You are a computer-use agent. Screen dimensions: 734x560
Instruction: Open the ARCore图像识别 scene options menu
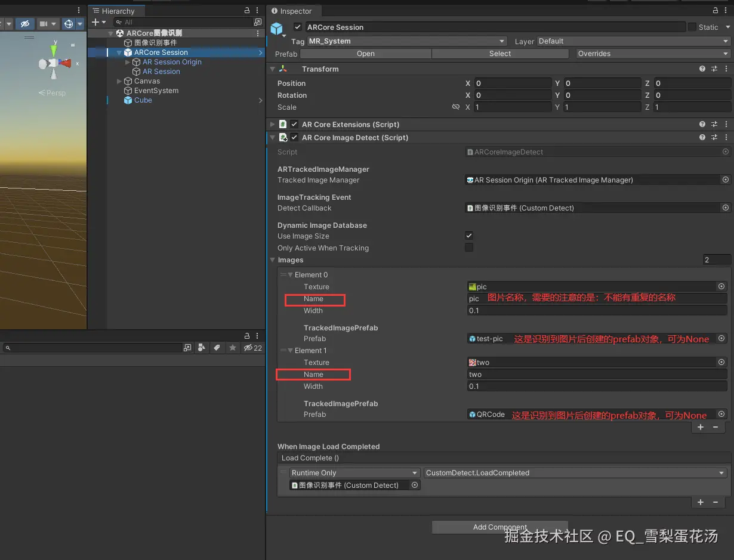coord(257,33)
